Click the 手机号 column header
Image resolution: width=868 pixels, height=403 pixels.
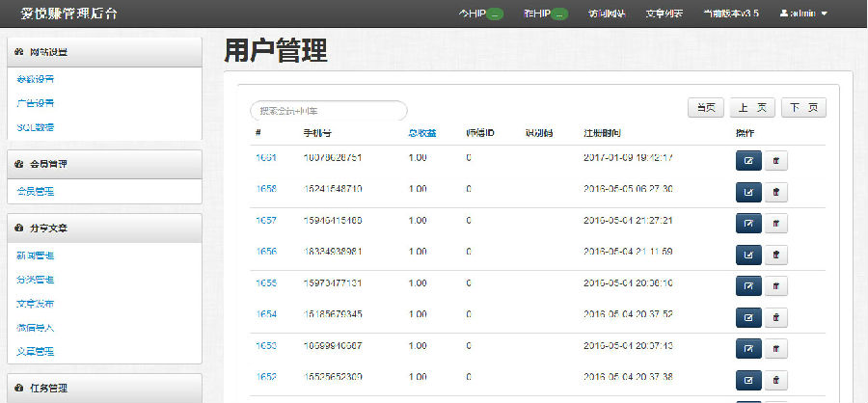click(317, 133)
